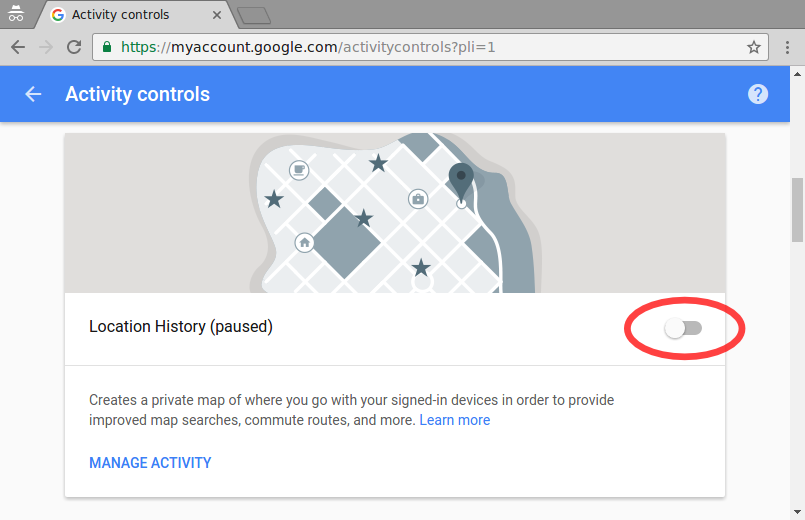
Task: Open the Chrome menu (three dots)
Action: point(788,47)
